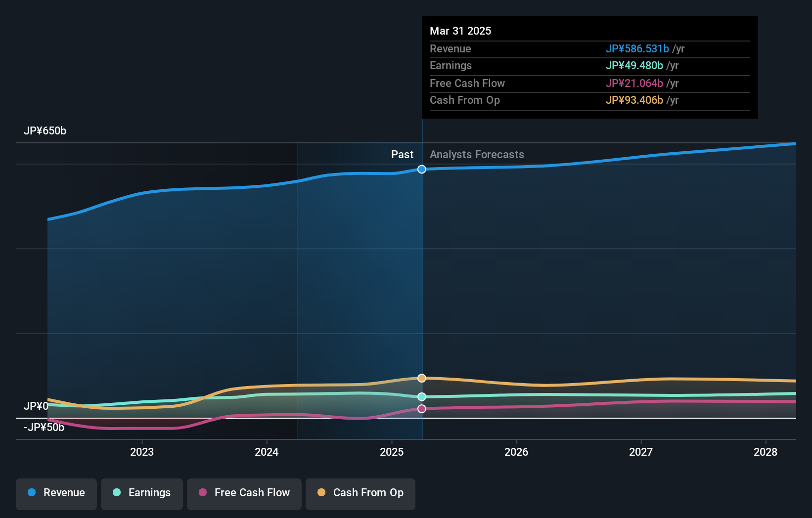This screenshot has height=518, width=812.
Task: Toggle the Cash From Op series off
Action: tap(361, 494)
